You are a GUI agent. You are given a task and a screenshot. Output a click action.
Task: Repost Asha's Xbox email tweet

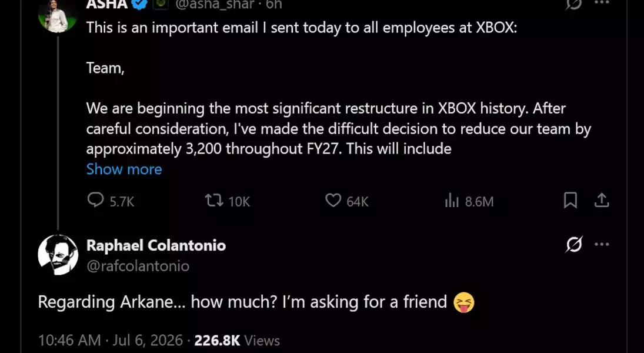click(227, 201)
